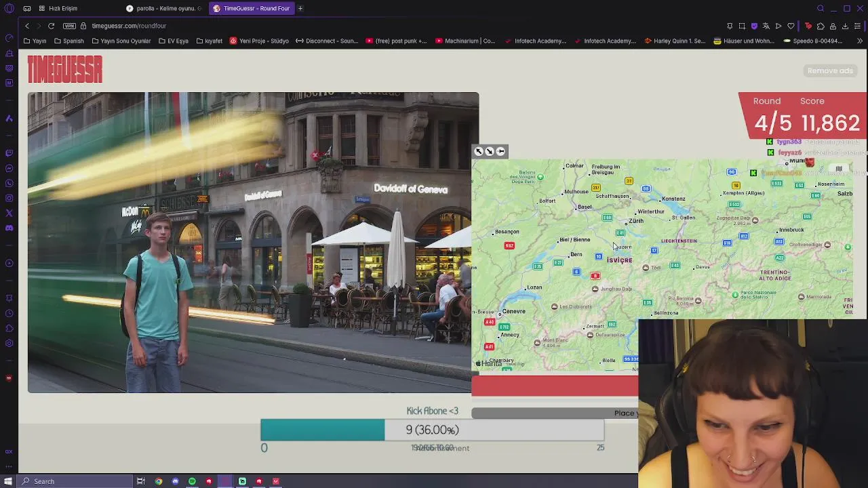This screenshot has width=868, height=488.
Task: Open the browser downloads icon
Action: click(845, 26)
